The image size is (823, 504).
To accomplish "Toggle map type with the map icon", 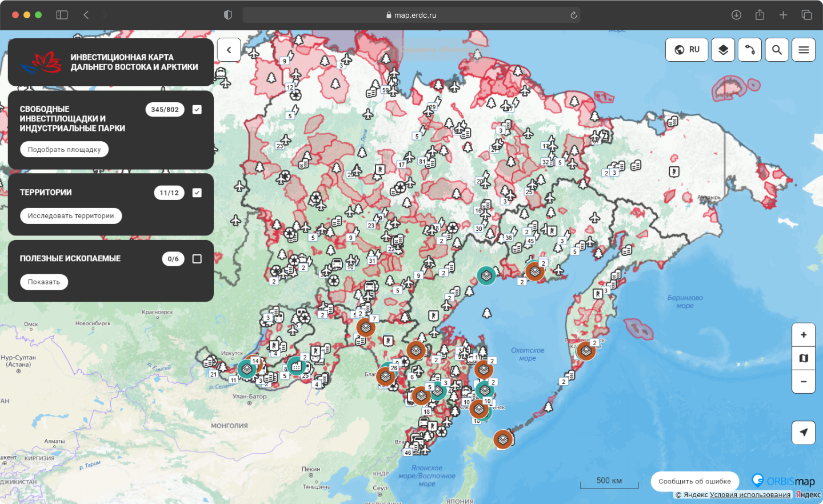I will click(804, 358).
